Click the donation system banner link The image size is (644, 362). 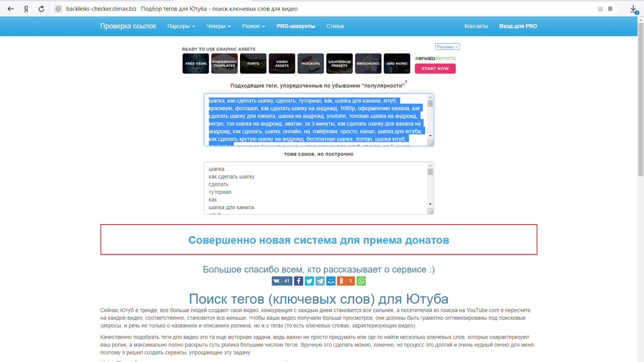(318, 240)
